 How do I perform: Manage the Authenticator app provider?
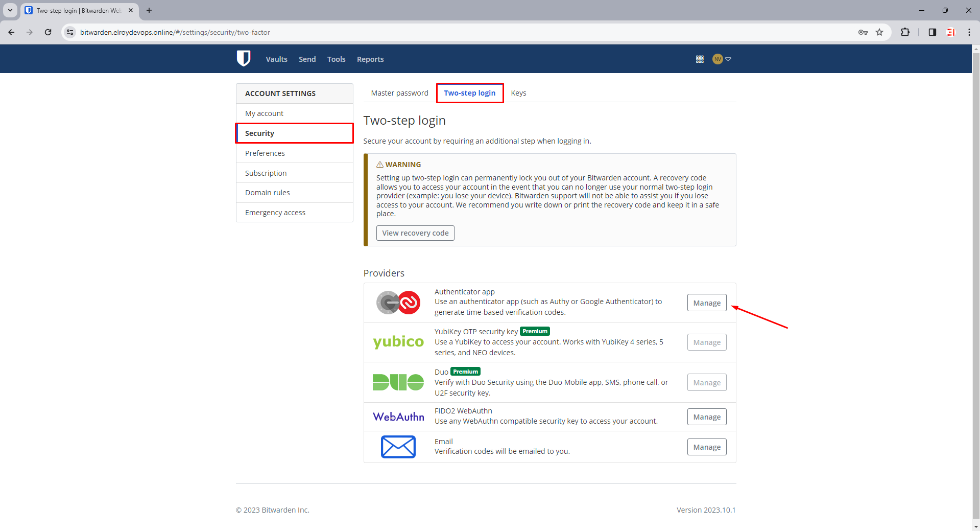click(x=707, y=303)
